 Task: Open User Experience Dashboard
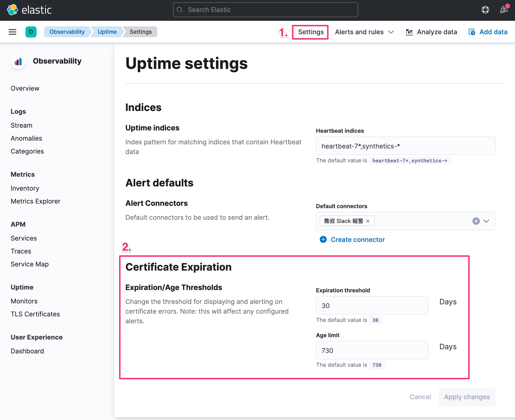[27, 351]
